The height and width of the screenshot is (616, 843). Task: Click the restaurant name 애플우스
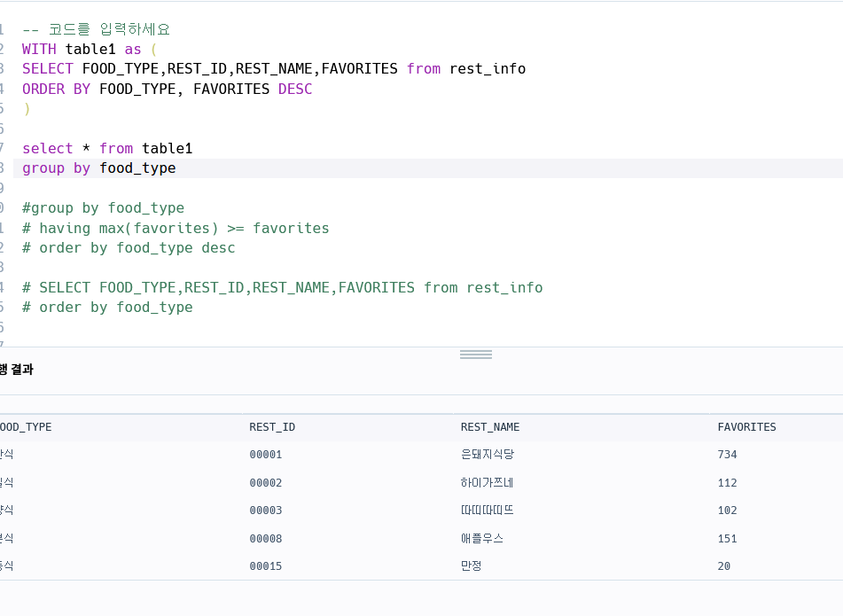pyautogui.click(x=481, y=539)
